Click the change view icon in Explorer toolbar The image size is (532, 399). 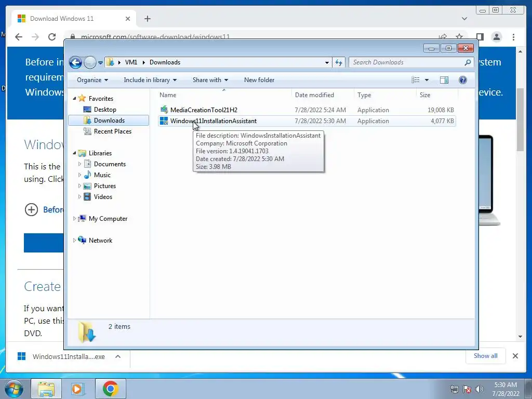(416, 80)
